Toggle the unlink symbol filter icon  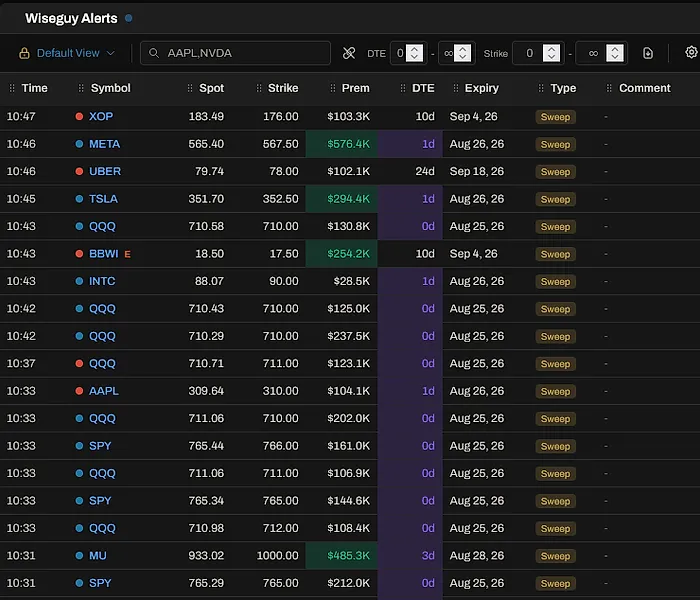(x=349, y=53)
